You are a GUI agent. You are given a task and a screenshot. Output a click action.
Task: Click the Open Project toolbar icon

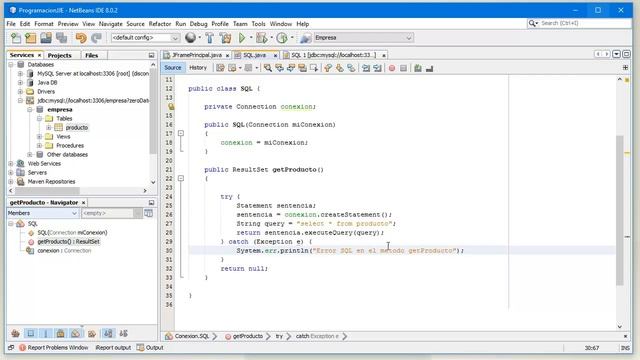pyautogui.click(x=46, y=38)
